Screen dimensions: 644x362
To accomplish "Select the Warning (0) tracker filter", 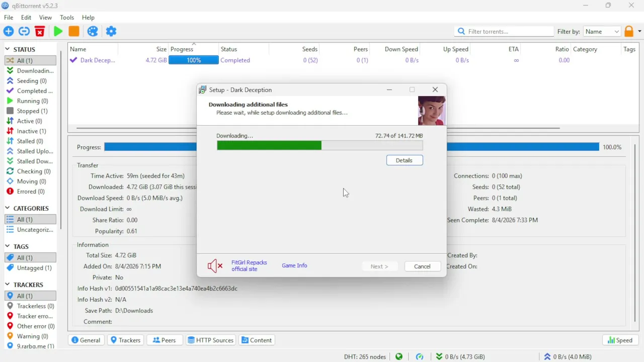I will coord(30,336).
